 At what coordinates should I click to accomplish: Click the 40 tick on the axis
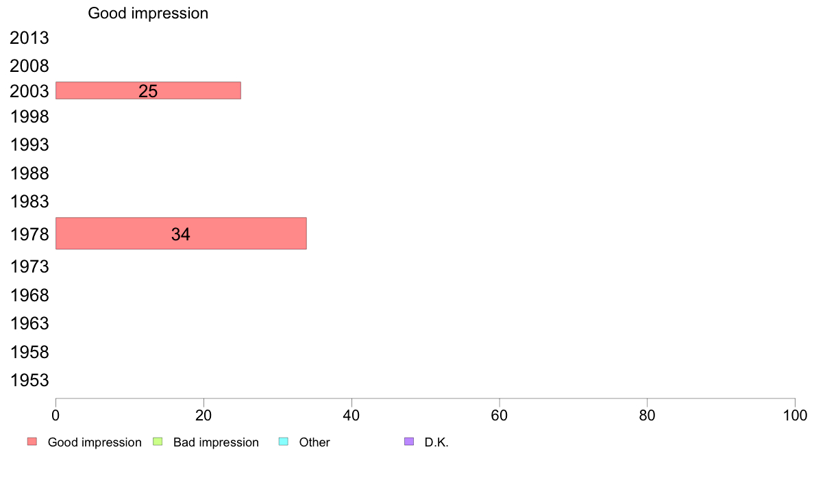351,415
